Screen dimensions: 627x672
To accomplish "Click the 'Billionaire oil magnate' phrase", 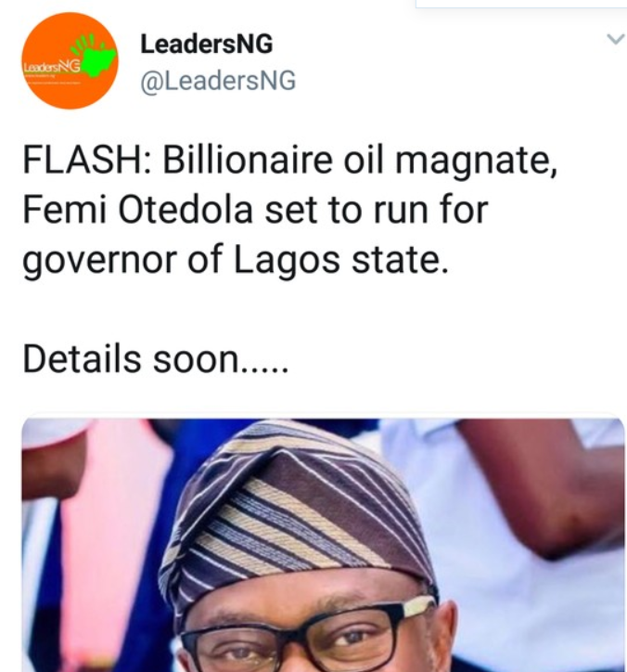I will tap(360, 161).
